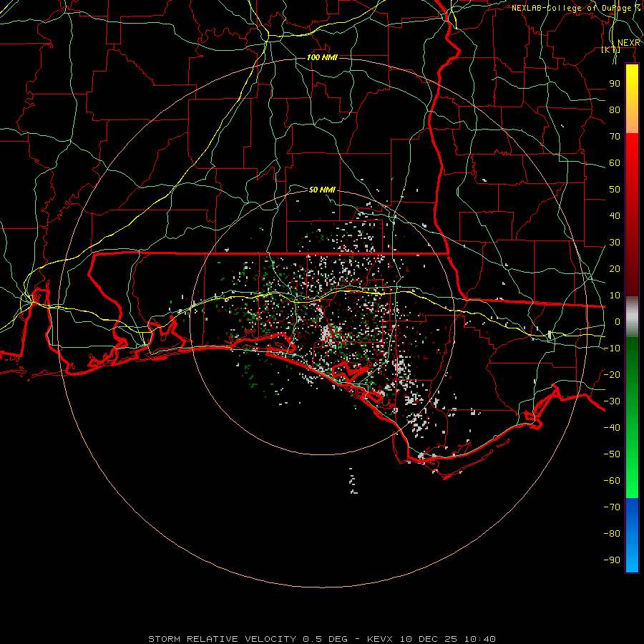Click the Storm Relative Velocity caption at bottom

coord(321,639)
